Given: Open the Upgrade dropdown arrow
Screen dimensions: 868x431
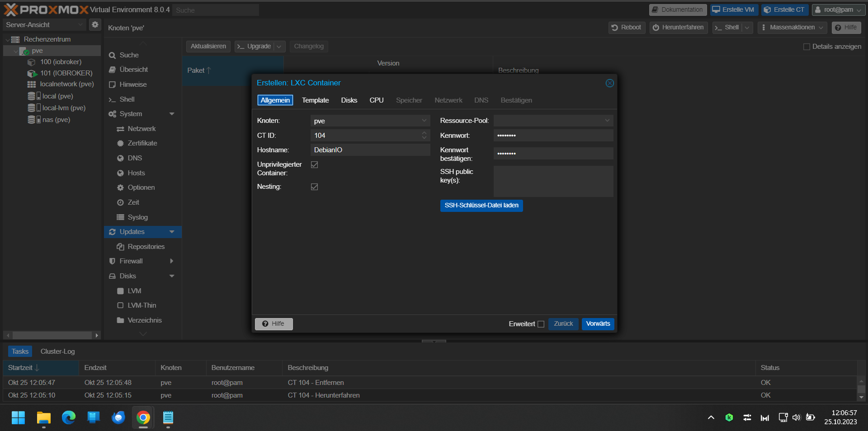Looking at the screenshot, I should 279,47.
